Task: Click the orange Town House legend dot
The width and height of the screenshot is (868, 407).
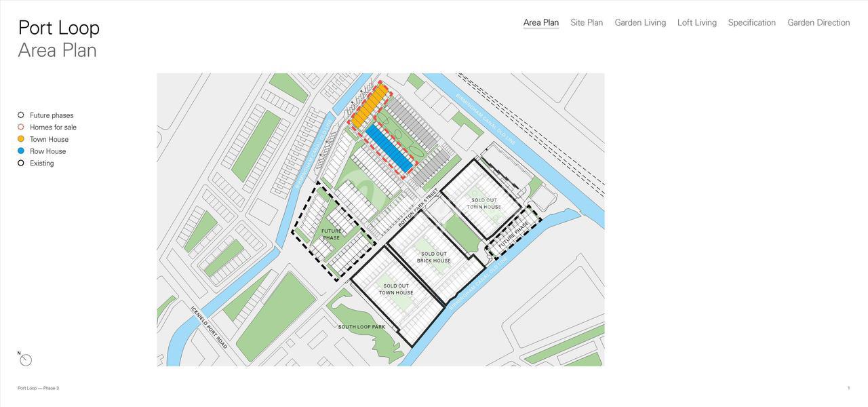Action: click(x=21, y=139)
